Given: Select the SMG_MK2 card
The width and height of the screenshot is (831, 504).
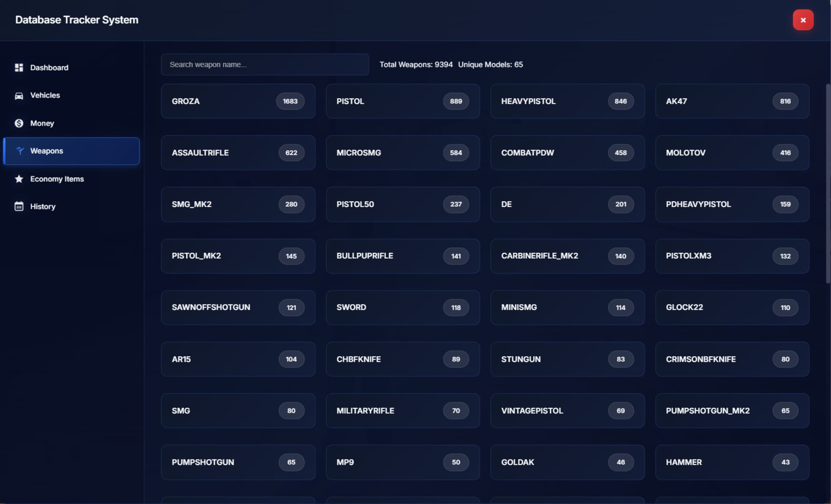Looking at the screenshot, I should point(238,204).
